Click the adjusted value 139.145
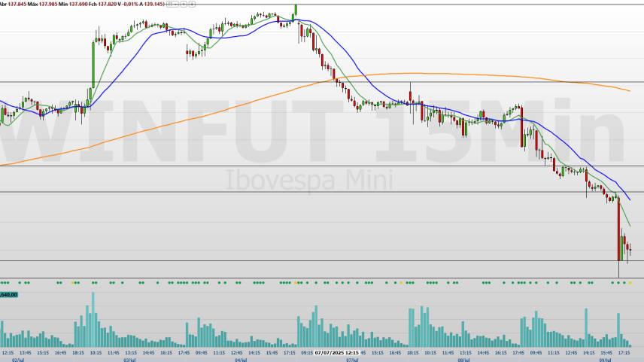 point(153,4)
